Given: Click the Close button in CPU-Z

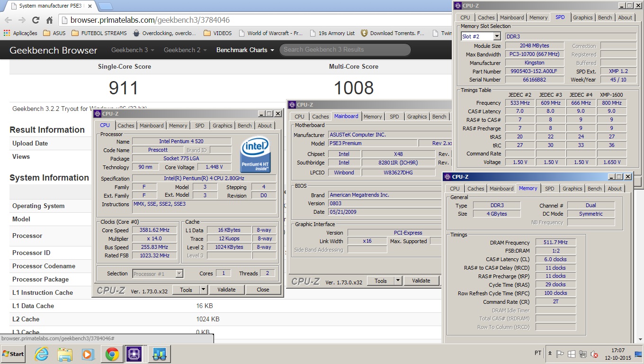Looking at the screenshot, I should (263, 290).
